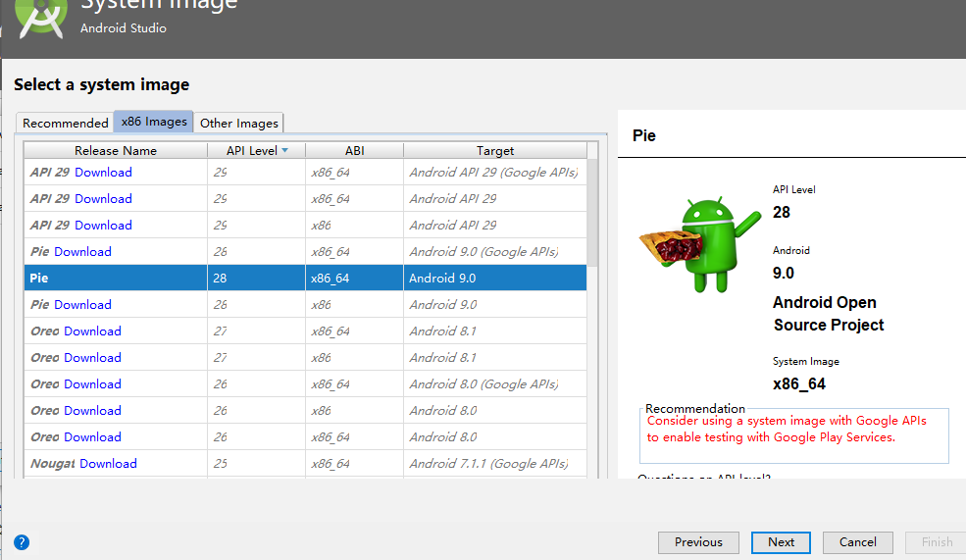The width and height of the screenshot is (966, 560).
Task: Switch to the Recommended tab
Action: [x=65, y=123]
